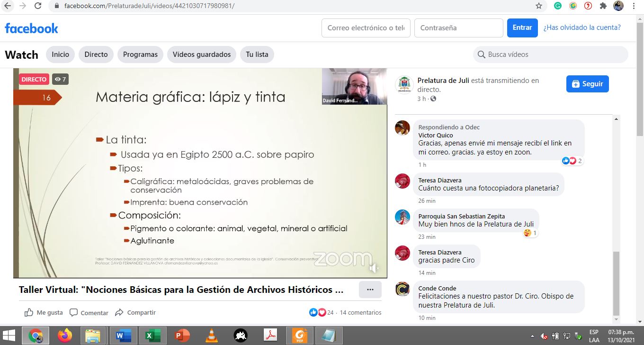Click the ¿Has olvidado la cuenta? link
The image size is (644, 345).
582,27
